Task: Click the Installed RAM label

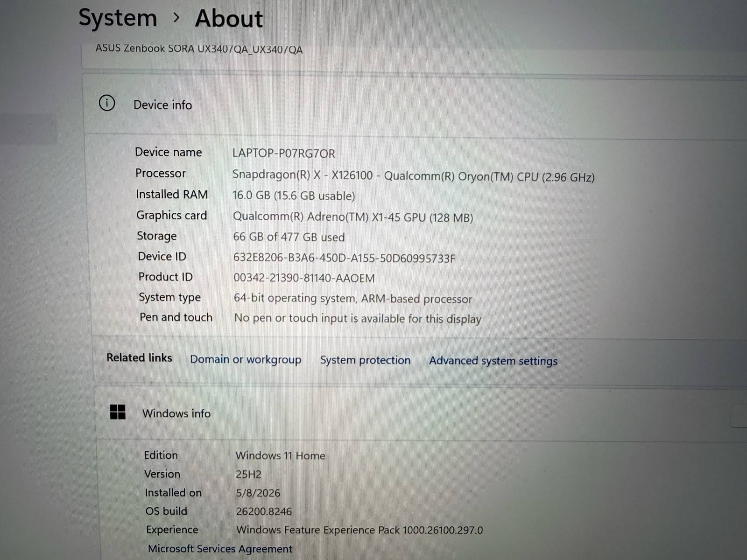Action: [x=172, y=194]
